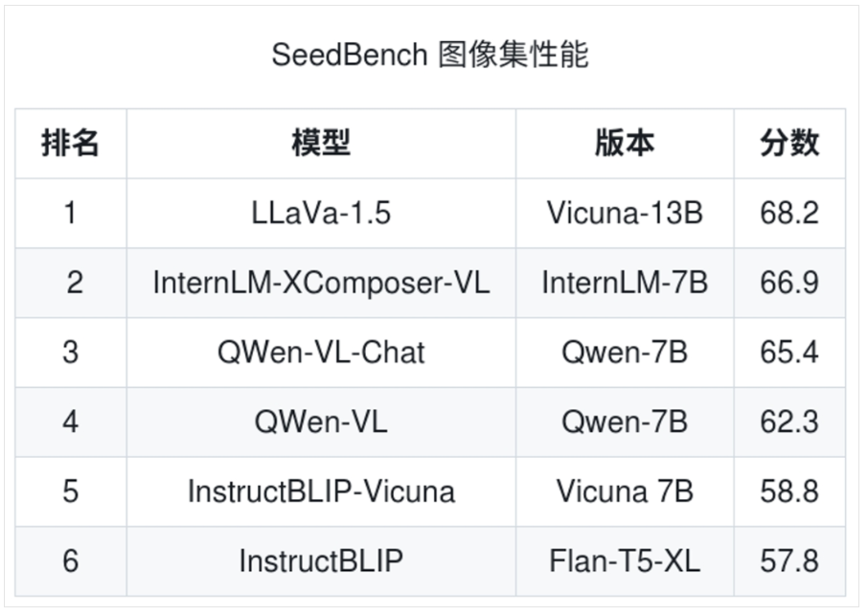
Task: Click the Vicuna-13B version cell
Action: (x=625, y=213)
